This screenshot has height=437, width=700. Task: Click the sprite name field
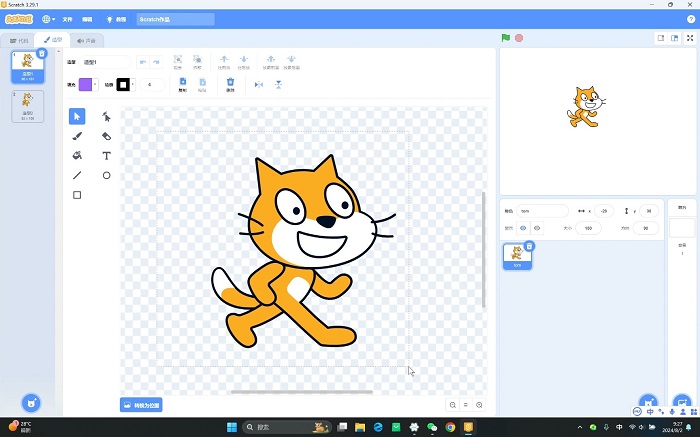(542, 211)
